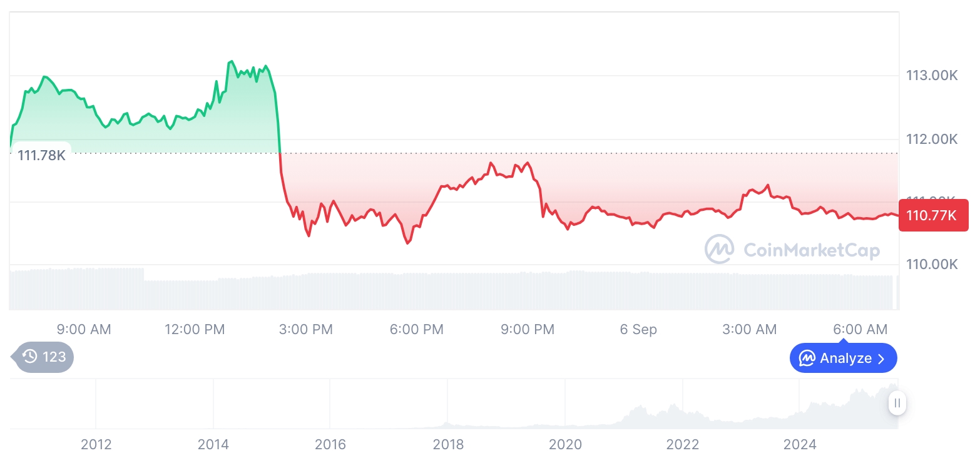This screenshot has width=980, height=458.
Task: Click the Analyze button
Action: pos(843,359)
